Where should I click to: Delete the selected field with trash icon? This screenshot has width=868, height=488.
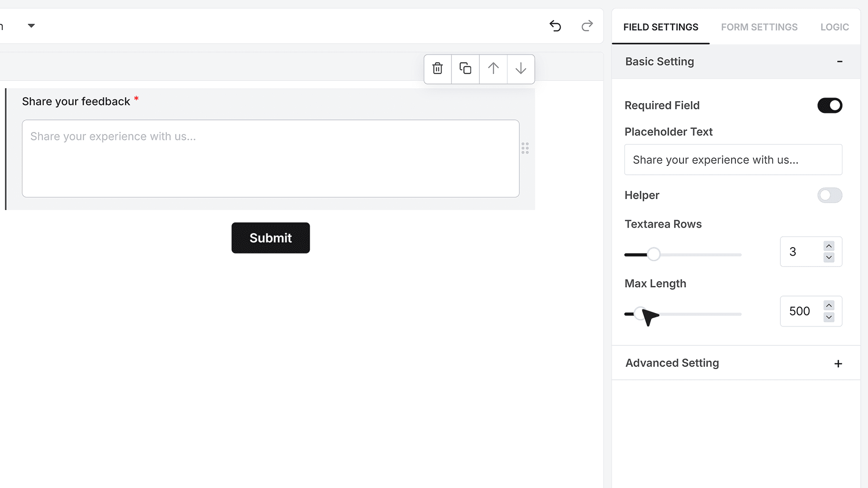(438, 69)
